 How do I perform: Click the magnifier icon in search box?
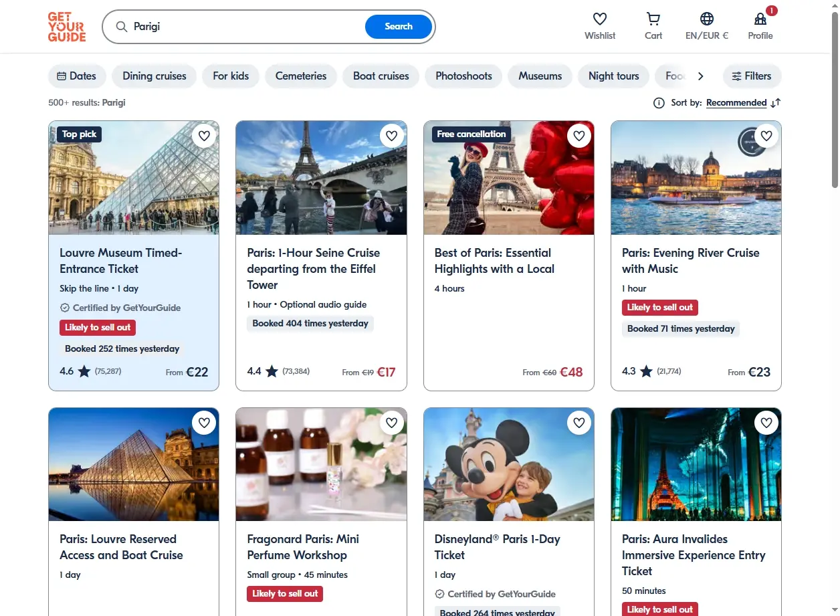pos(121,27)
